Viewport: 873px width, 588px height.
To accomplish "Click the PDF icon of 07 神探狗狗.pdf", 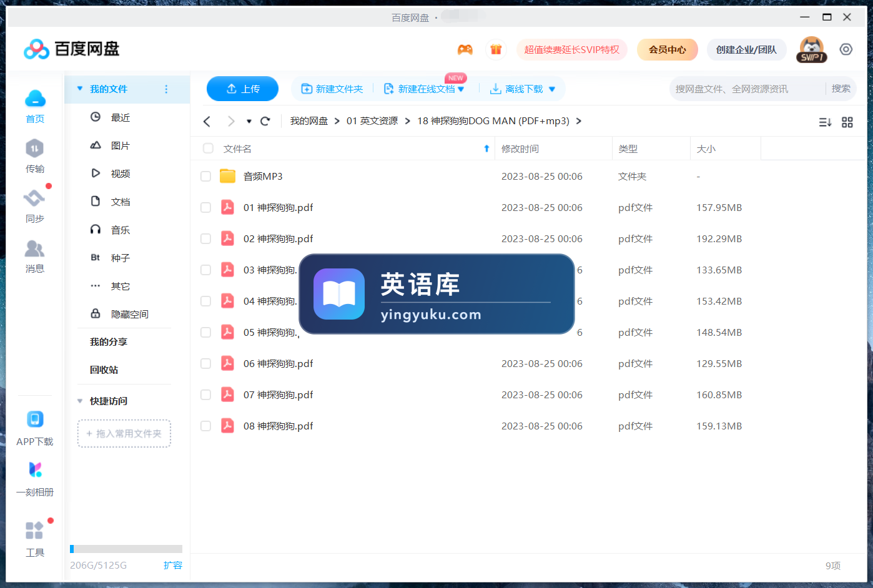I will click(228, 394).
